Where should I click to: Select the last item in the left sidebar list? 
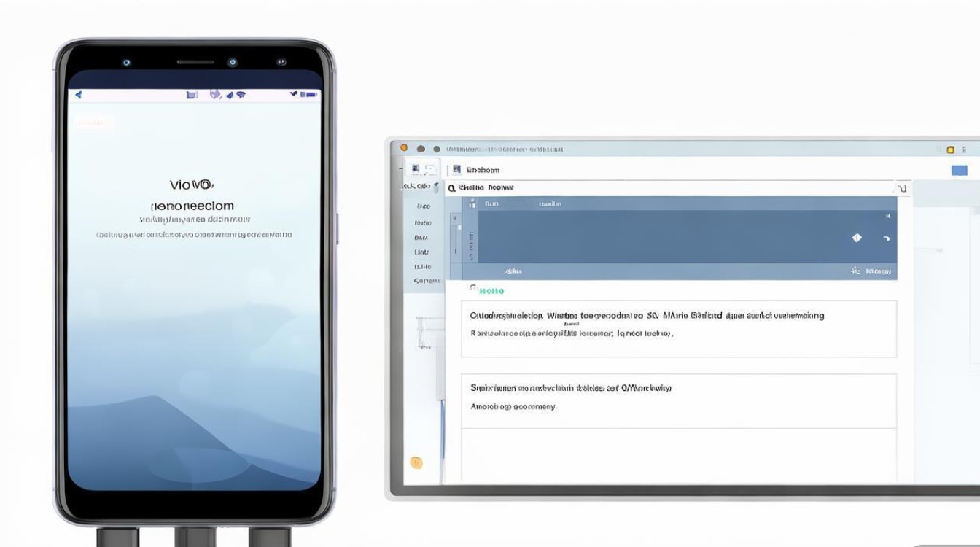pos(426,281)
